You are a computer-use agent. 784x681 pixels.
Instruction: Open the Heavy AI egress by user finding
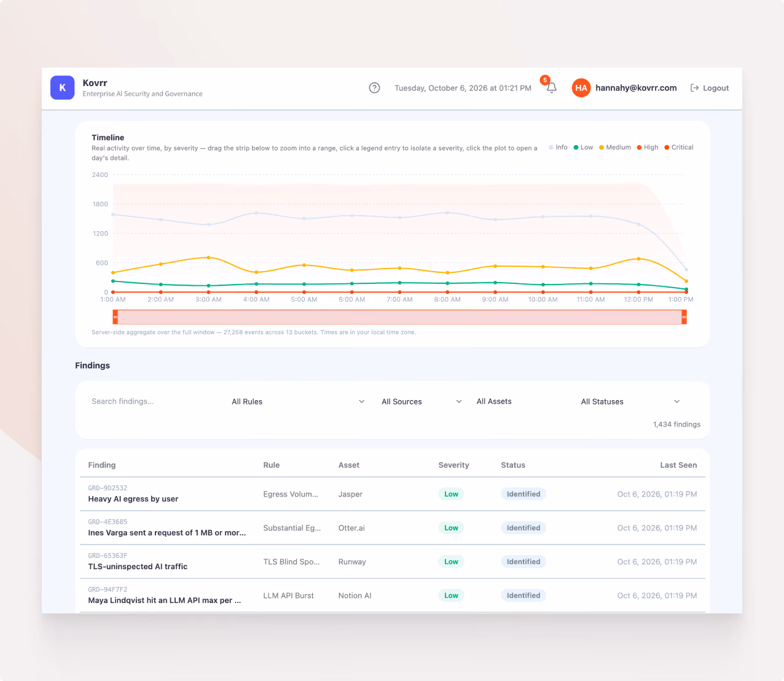[133, 499]
